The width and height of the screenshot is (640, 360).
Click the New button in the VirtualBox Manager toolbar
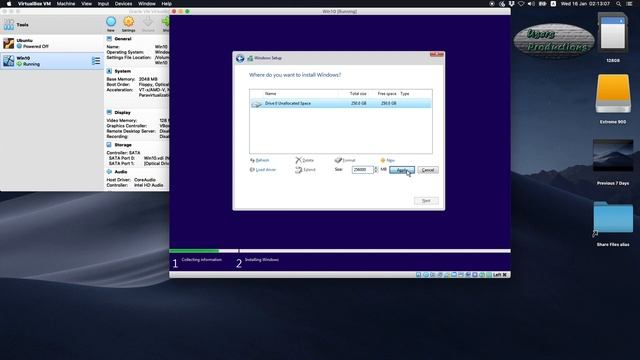click(111, 24)
